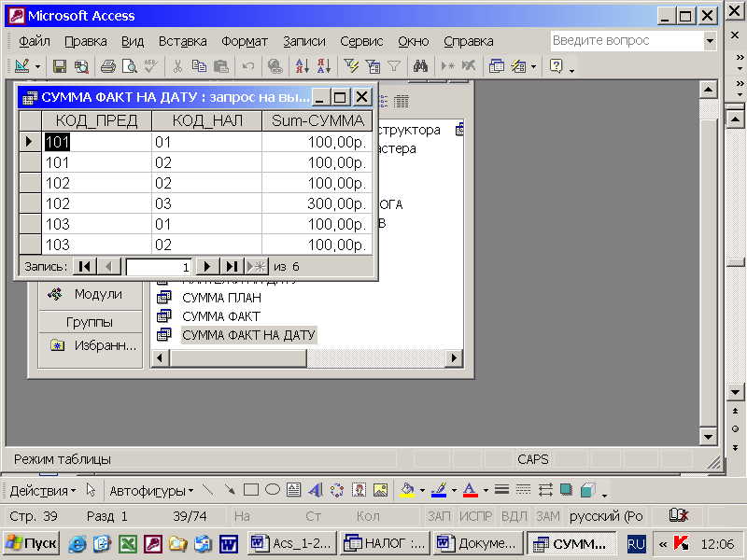This screenshot has height=560, width=747.
Task: Select the СУММА ПЛАН query
Action: coord(221,298)
